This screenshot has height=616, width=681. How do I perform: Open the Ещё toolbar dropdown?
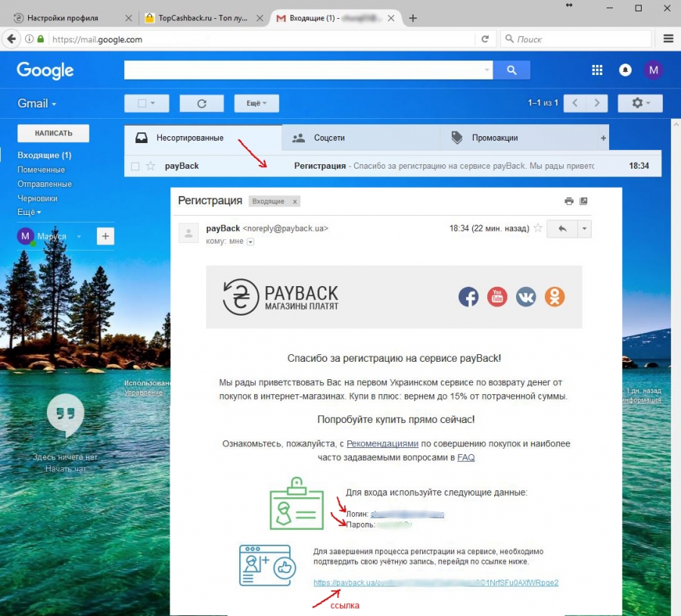point(257,104)
